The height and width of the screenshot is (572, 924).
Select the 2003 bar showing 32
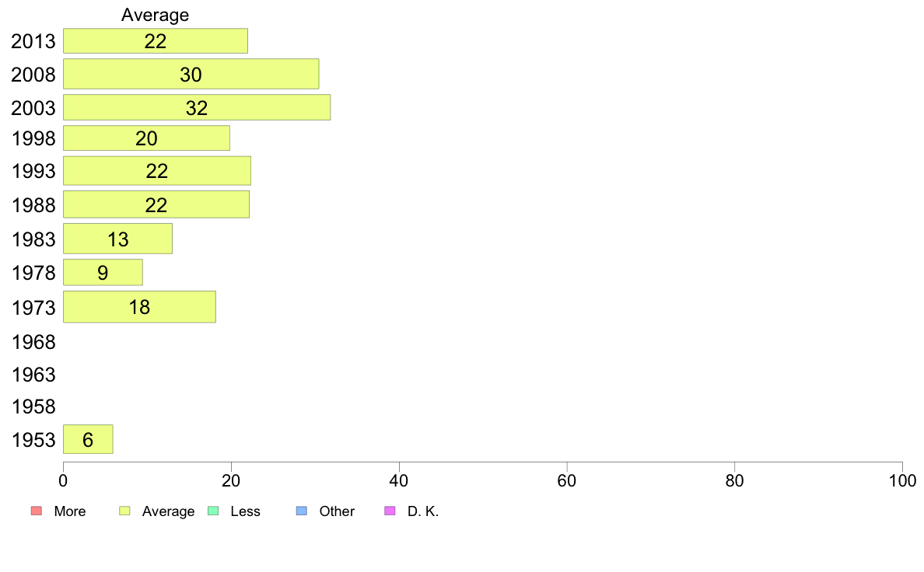197,107
